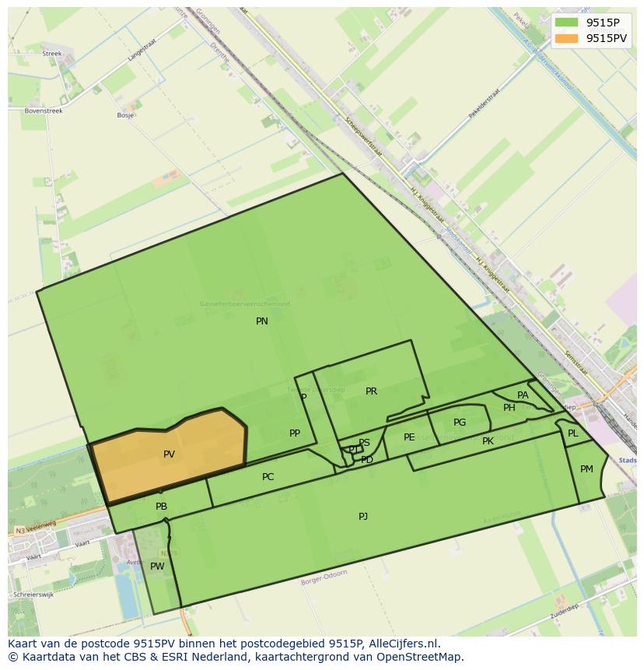Screen dimensions: 644x670
Task: Click the 9515P legend label
Action: coord(603,23)
